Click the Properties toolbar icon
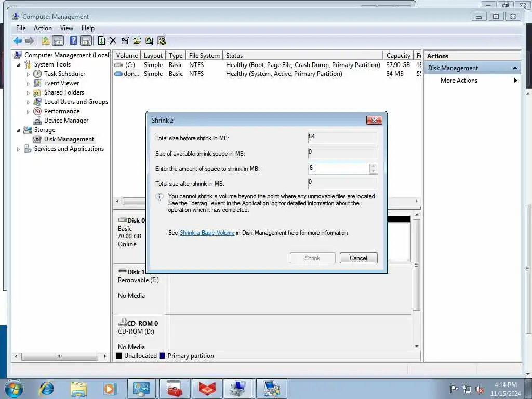 [x=125, y=41]
